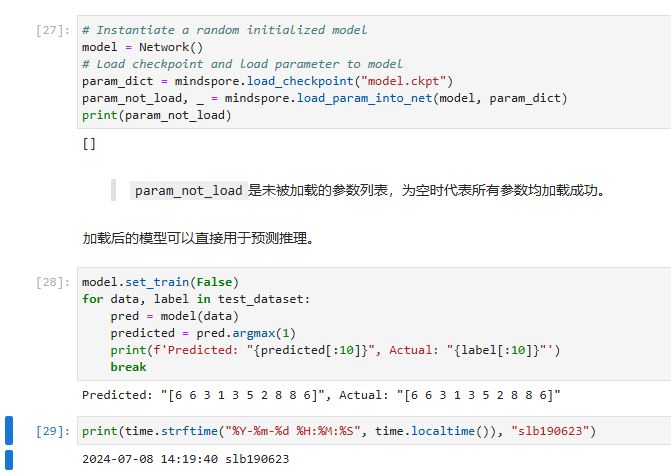Click the blue collapse bar beside cell 29 output
The image size is (671, 473).
pos(9,460)
